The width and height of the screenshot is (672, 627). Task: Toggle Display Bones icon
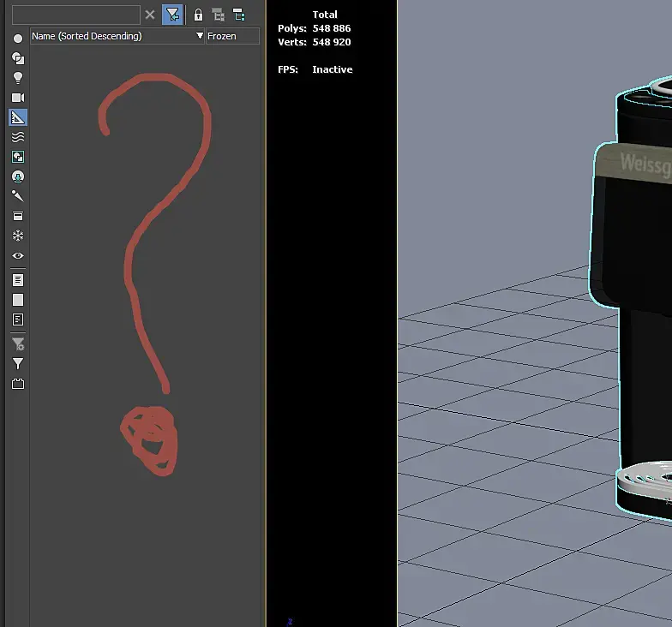click(x=17, y=196)
